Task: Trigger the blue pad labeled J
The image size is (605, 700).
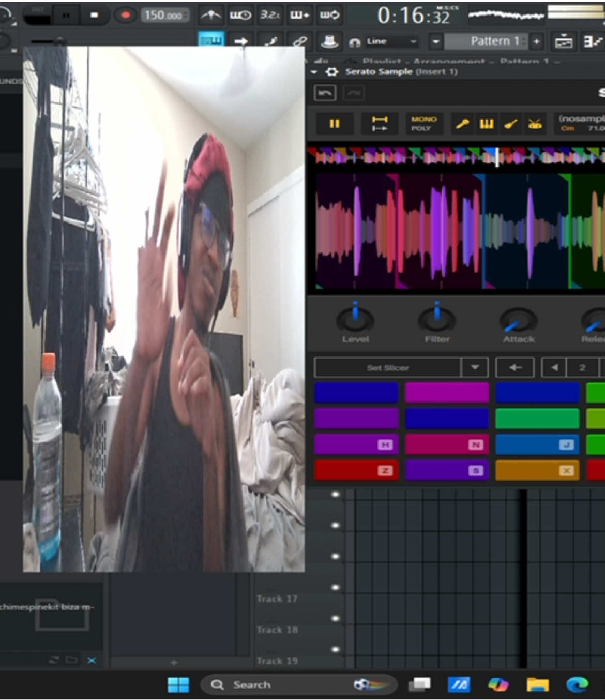Action: pyautogui.click(x=537, y=444)
